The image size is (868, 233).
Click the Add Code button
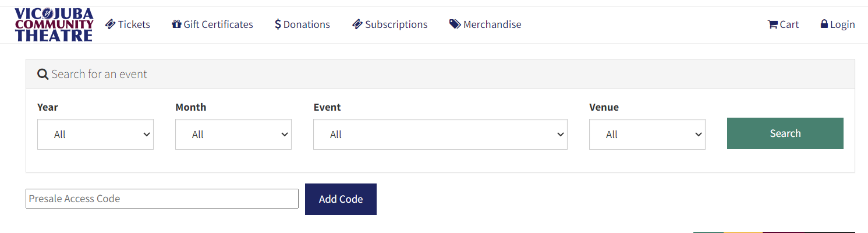coord(341,199)
